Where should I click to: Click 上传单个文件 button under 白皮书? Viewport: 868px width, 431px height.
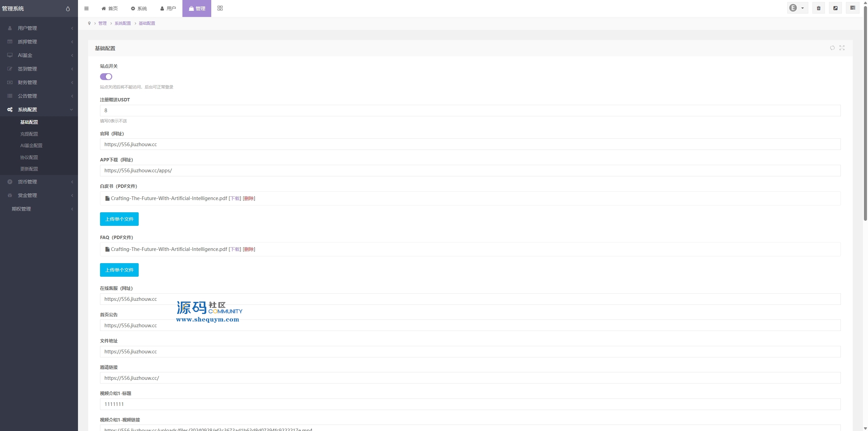point(119,219)
